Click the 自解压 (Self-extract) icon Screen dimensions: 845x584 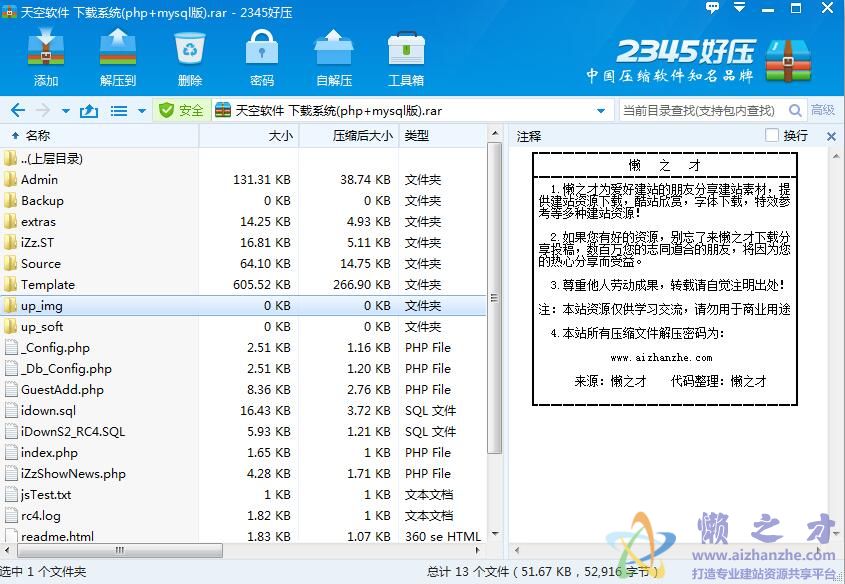tap(334, 47)
